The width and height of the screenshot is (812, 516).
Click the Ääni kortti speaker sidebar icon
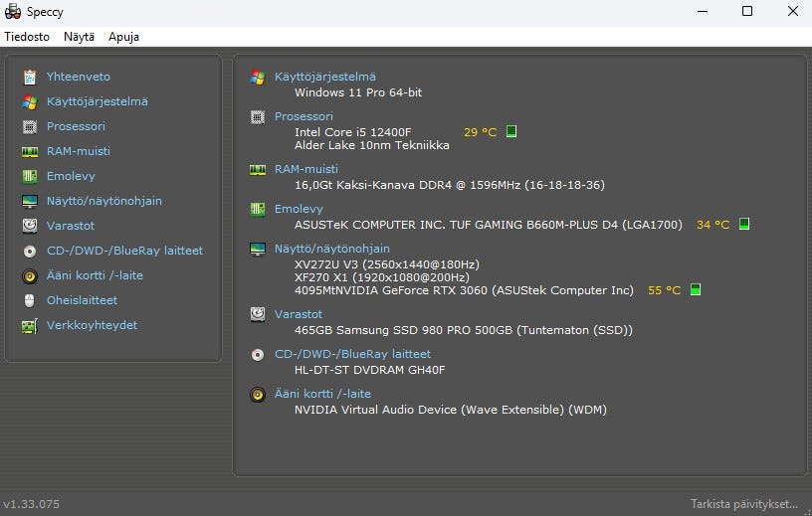30,275
